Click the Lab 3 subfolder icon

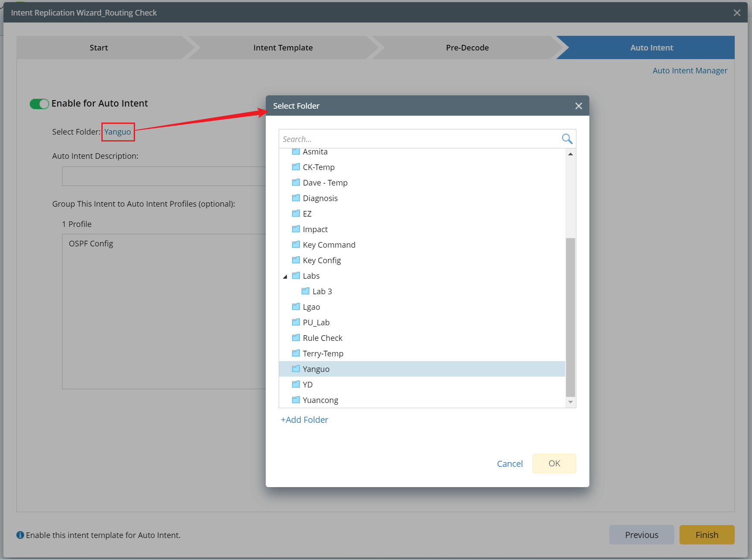click(305, 291)
